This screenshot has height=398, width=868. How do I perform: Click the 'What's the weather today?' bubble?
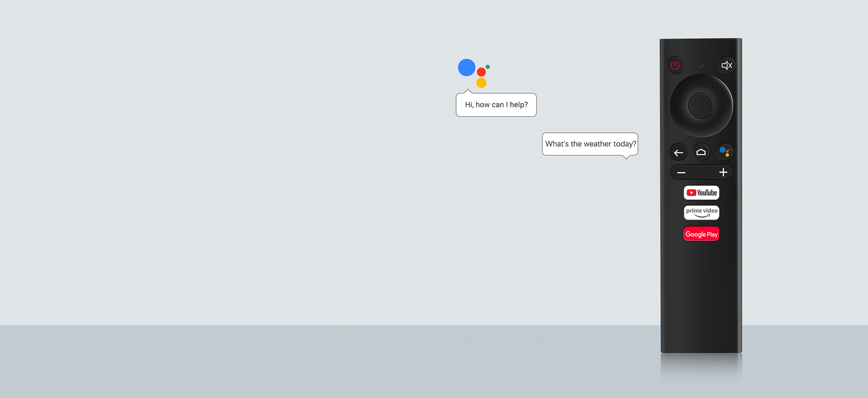pos(590,144)
